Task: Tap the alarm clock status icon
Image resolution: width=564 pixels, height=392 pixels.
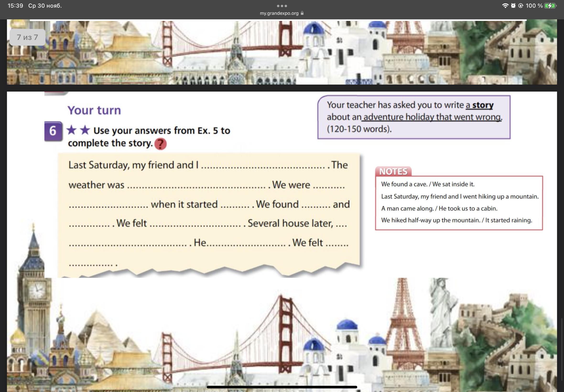Action: tap(513, 6)
